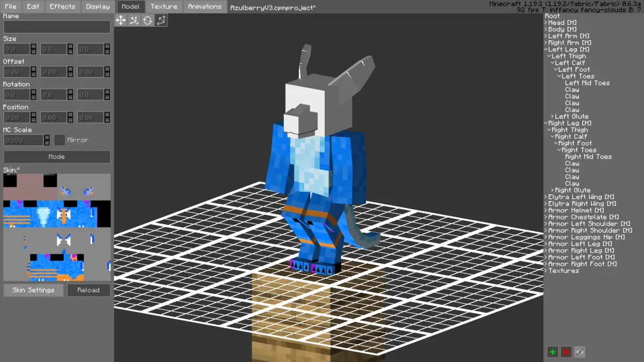
Task: Collapse the Left Calf node
Action: (553, 63)
